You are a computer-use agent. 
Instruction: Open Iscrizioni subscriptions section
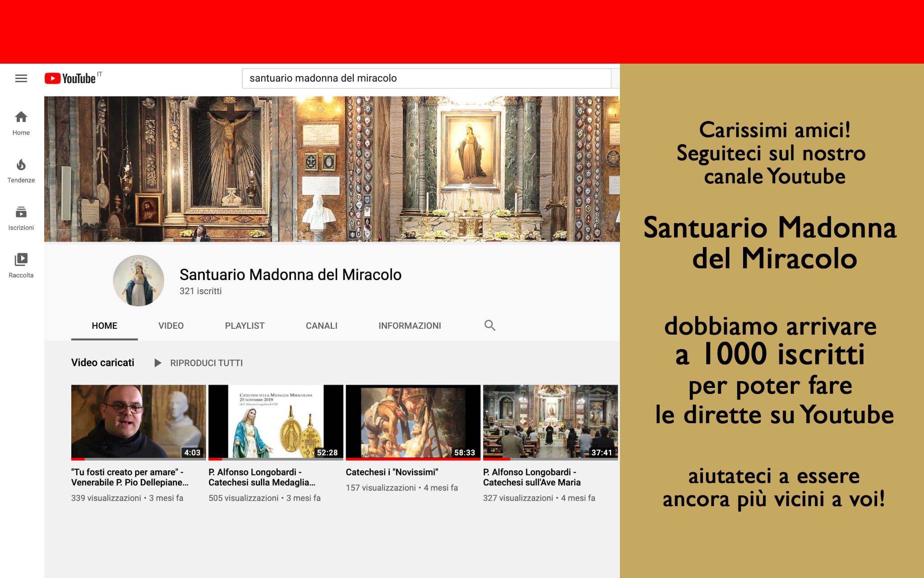[x=21, y=218]
